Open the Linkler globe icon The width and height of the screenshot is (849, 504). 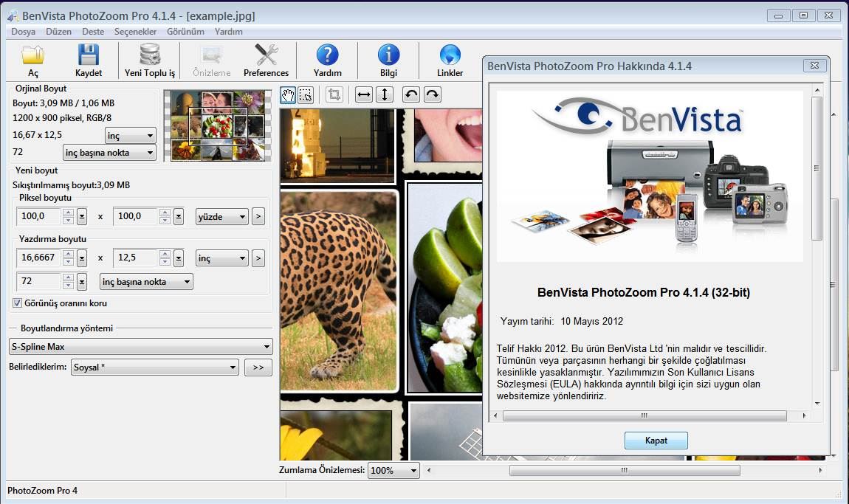[x=450, y=55]
